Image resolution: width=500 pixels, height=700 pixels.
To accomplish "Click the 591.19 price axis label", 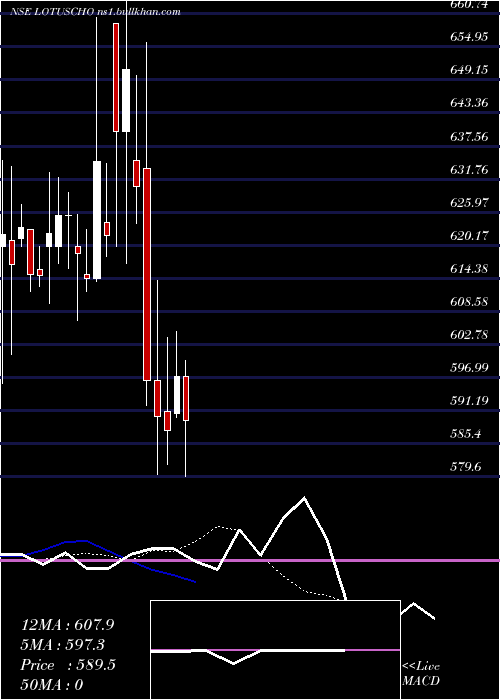I will [x=469, y=400].
